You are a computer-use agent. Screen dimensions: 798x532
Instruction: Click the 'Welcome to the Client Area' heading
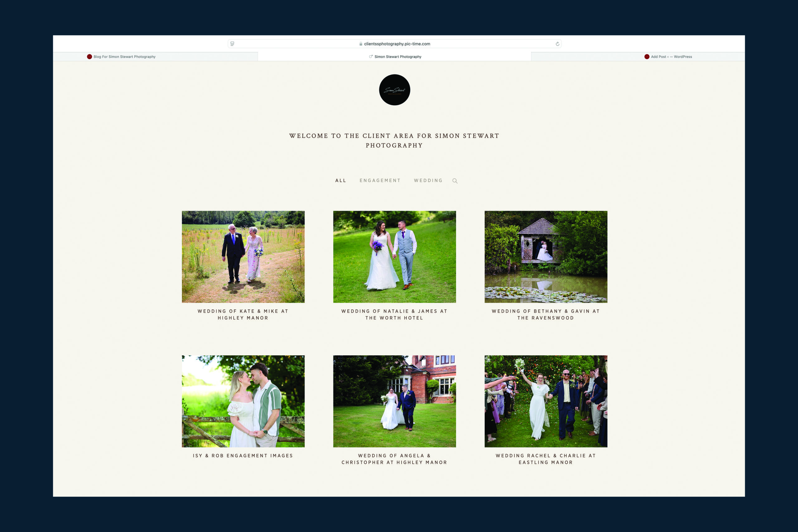[x=394, y=141]
